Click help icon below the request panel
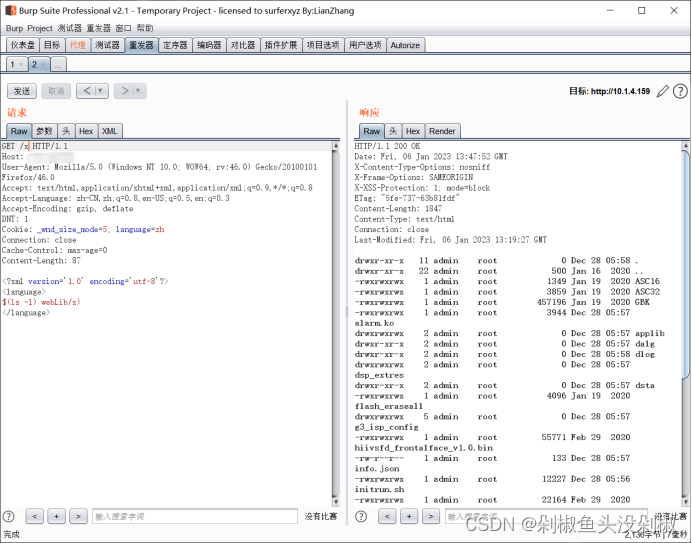The image size is (692, 543). [x=9, y=517]
